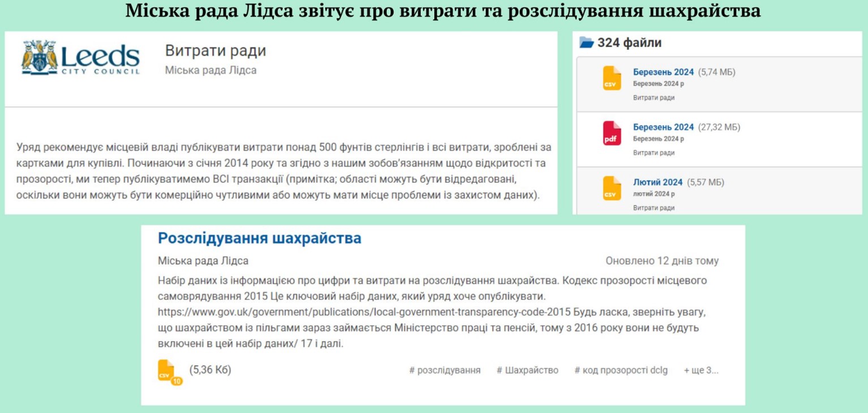Open the Березень 2024 PDF link (27,32 МБ)
This screenshot has width=868, height=413.
coord(663,127)
